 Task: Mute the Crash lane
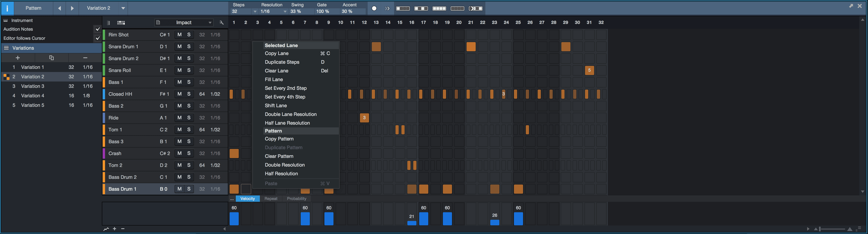[180, 153]
